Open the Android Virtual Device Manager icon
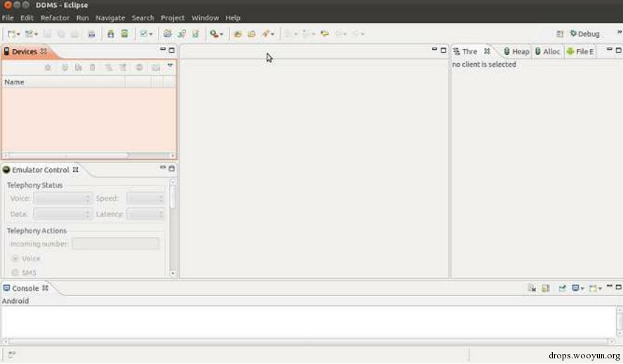Image resolution: width=623 pixels, height=364 pixels. 125,34
